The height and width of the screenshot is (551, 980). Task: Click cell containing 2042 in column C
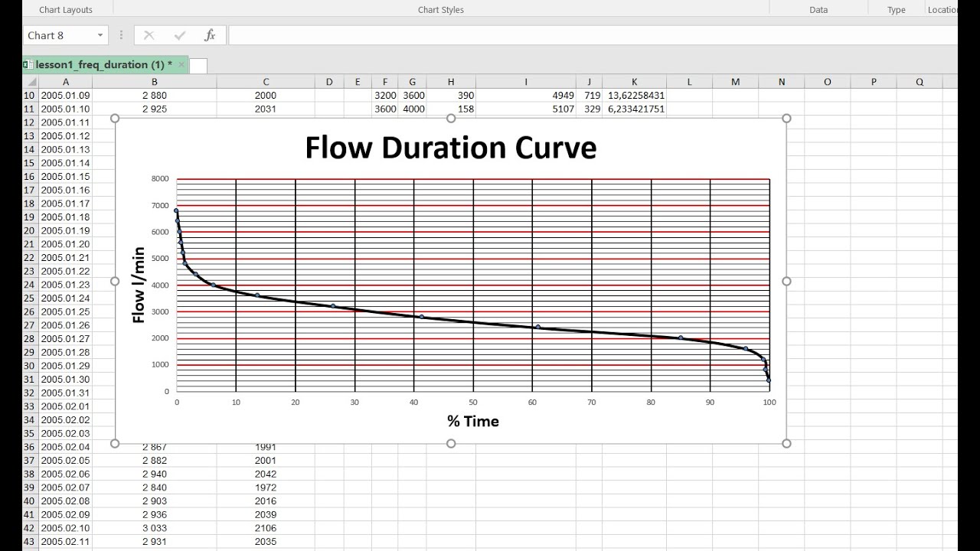click(266, 474)
